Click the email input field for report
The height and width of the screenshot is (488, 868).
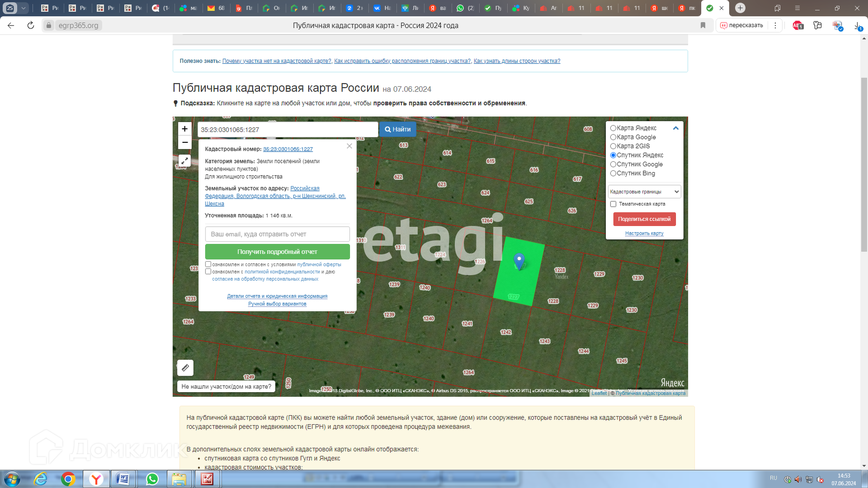pos(277,234)
